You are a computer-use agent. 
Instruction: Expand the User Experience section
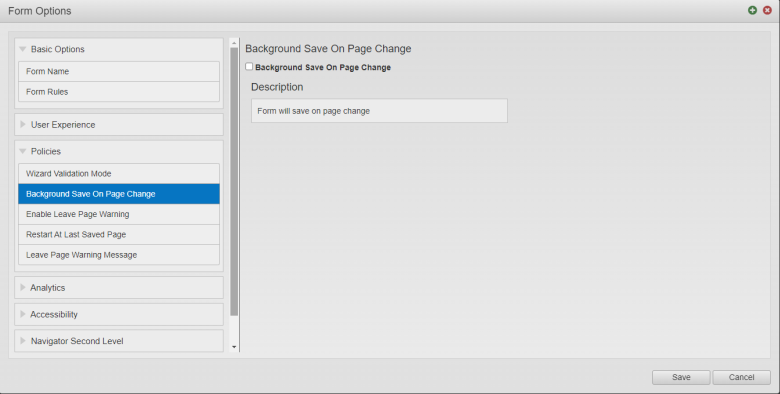pos(119,125)
